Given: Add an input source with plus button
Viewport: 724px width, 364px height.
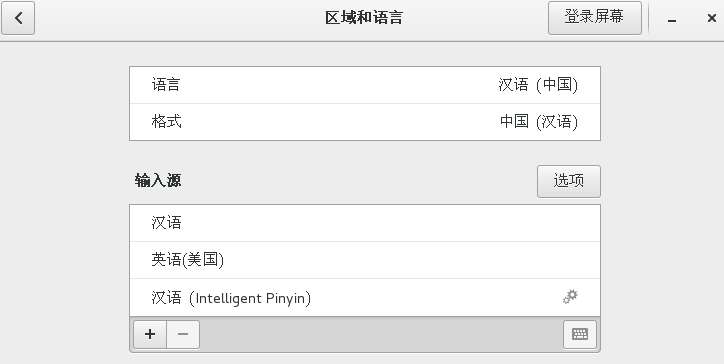Looking at the screenshot, I should [150, 334].
